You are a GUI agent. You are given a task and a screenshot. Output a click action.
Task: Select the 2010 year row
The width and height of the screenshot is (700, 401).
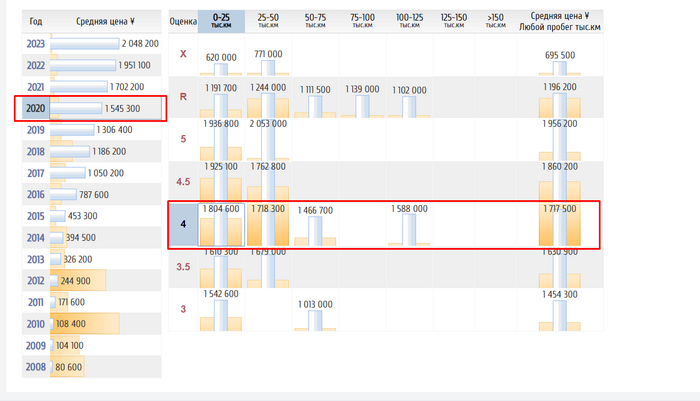92,324
